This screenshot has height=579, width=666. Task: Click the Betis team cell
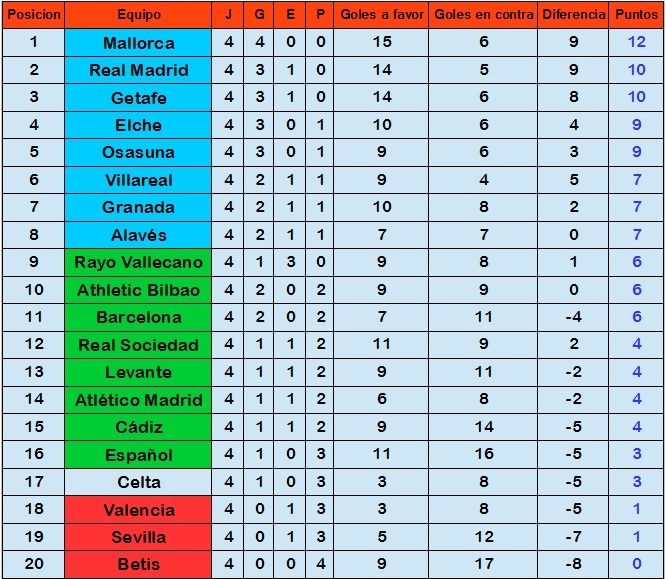tap(138, 564)
